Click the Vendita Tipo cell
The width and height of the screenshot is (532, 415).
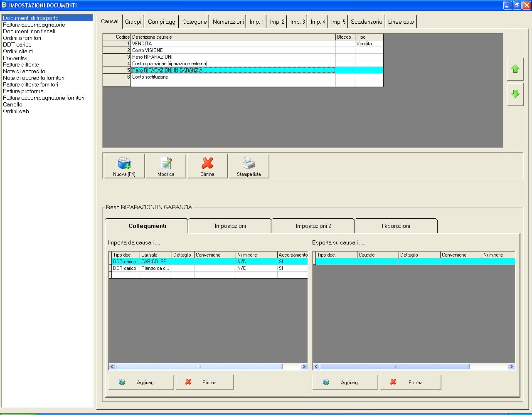[369, 44]
